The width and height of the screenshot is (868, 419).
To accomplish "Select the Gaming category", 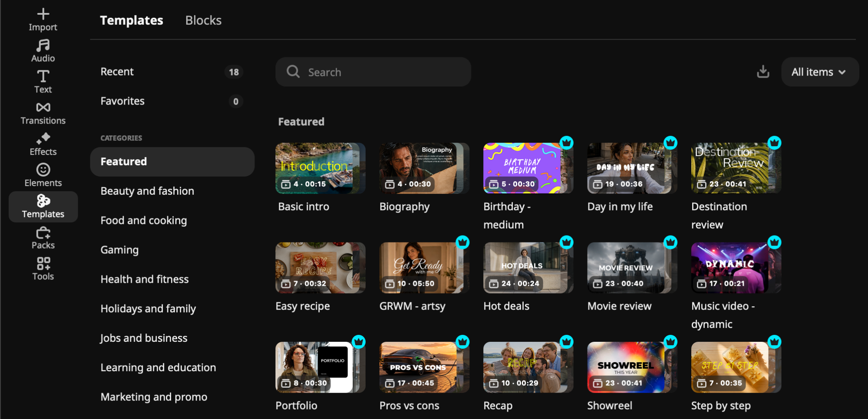I will pos(172,250).
